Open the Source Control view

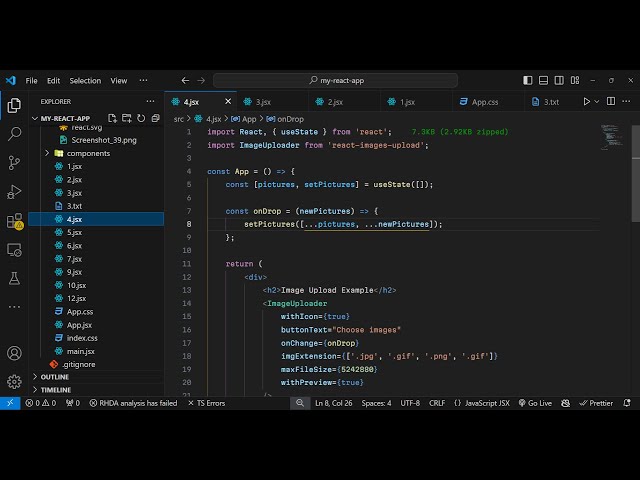click(x=14, y=162)
